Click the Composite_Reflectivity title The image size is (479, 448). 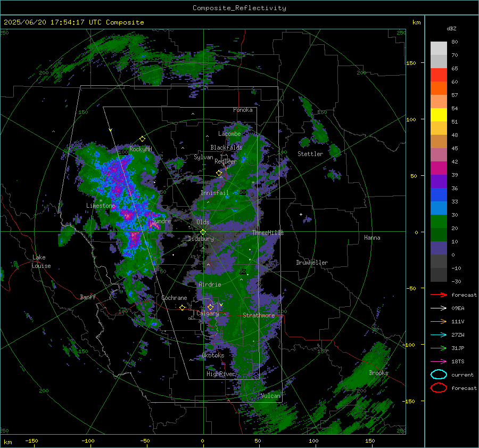240,8
